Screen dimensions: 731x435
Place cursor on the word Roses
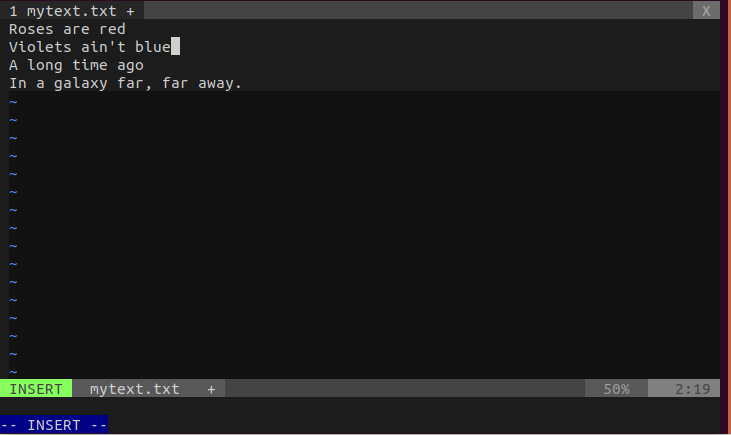pos(31,29)
